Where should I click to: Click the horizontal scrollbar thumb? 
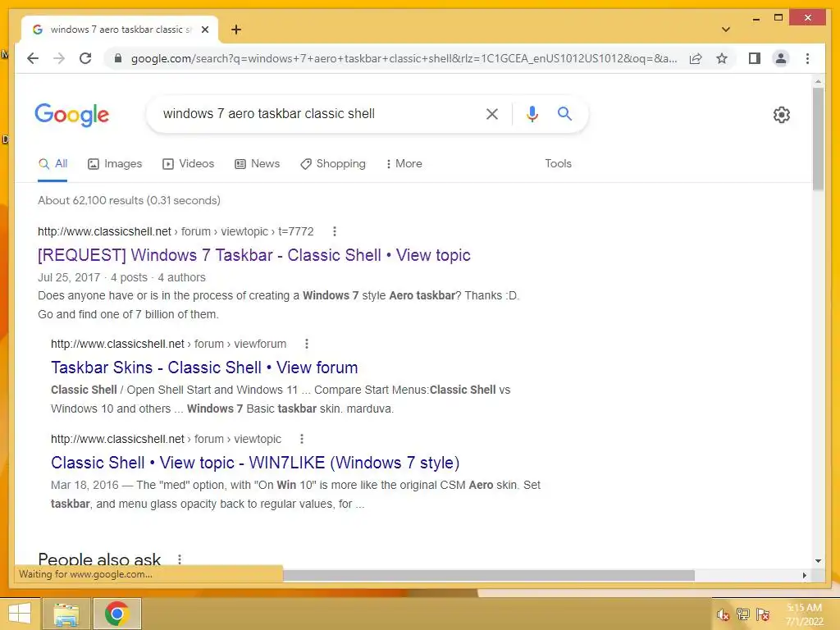click(489, 575)
